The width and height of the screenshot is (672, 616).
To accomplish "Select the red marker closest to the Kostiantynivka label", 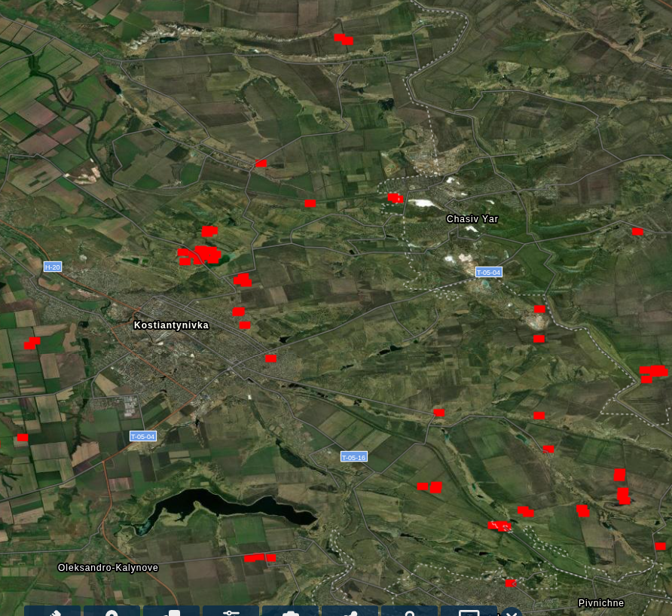I will click(x=239, y=312).
